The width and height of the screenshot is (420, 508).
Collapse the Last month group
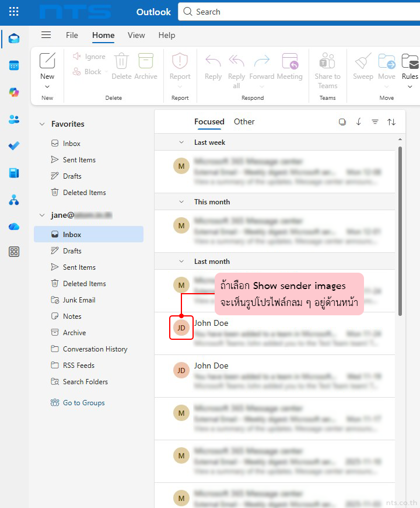[181, 262]
